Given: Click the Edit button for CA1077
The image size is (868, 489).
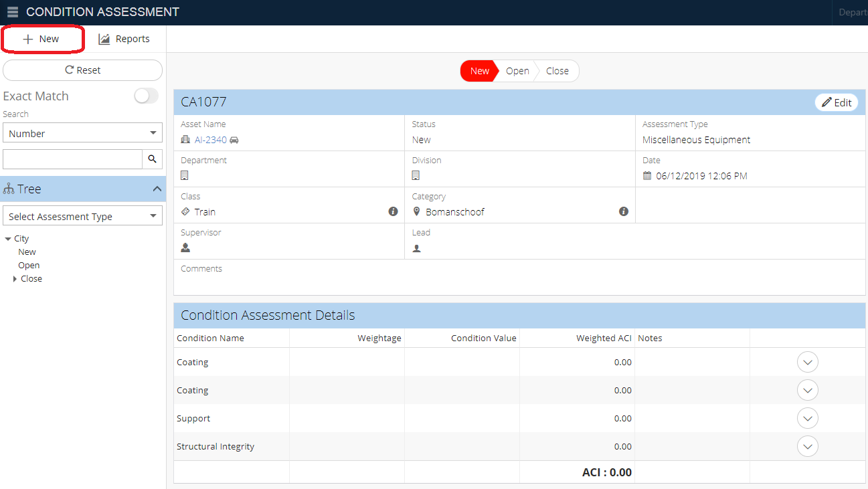Looking at the screenshot, I should [x=837, y=102].
